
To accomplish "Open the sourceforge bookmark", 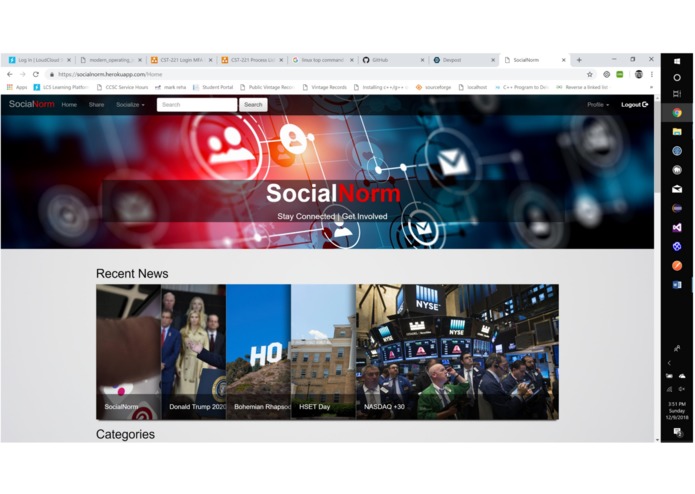I will coord(433,87).
